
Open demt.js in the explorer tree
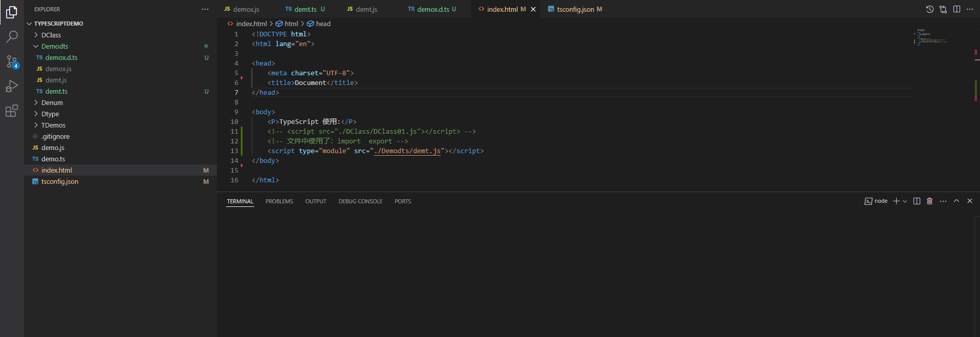pyautogui.click(x=120, y=80)
